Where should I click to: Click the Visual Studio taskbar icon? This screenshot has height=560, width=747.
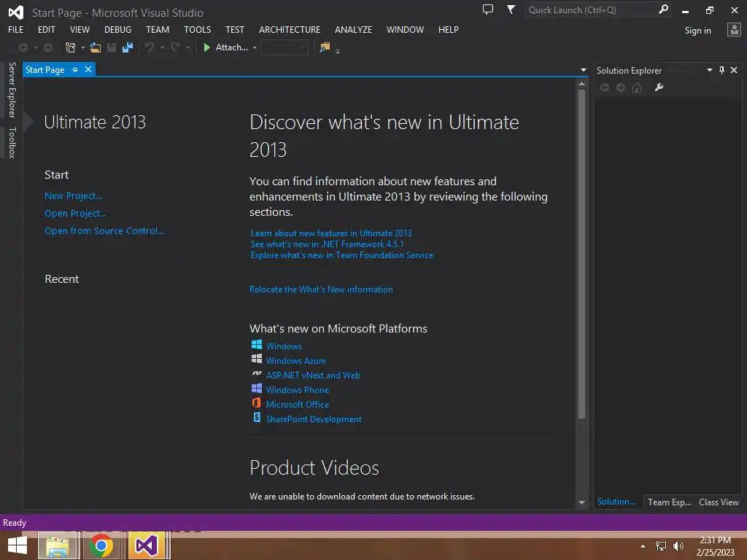146,545
